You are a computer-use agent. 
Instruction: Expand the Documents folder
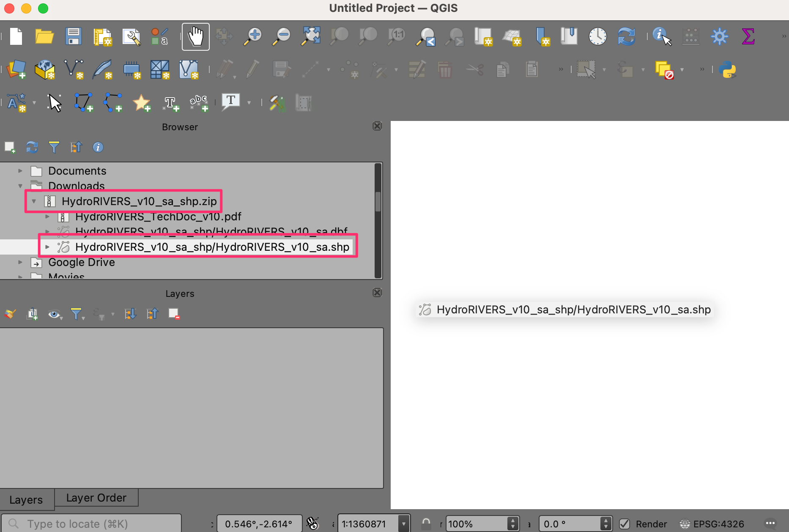[x=20, y=171]
